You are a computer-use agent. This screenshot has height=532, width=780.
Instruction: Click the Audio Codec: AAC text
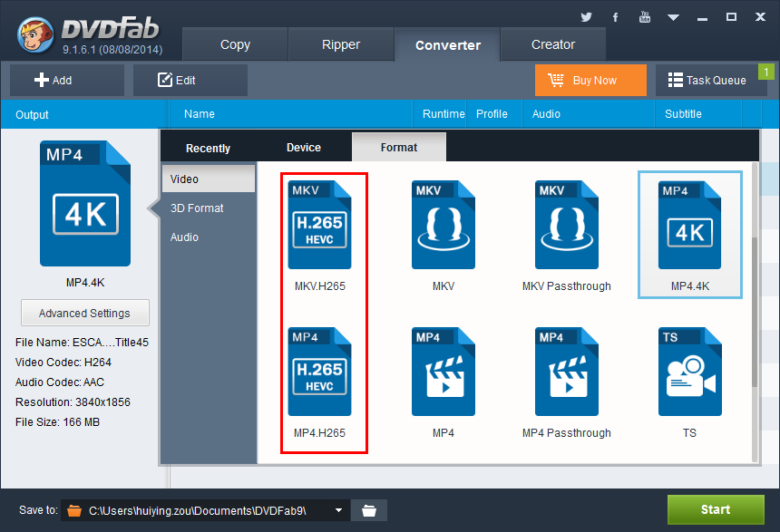60,382
